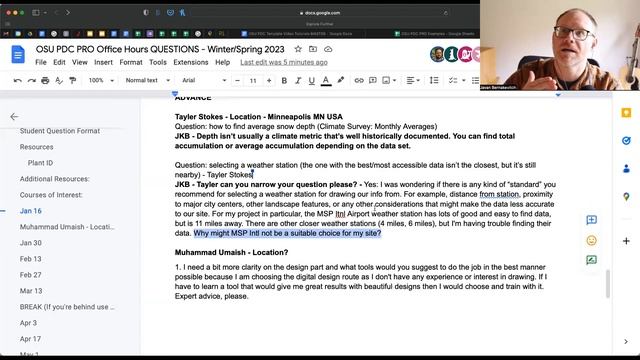Jump to Courses of Interest in outline
Screen dimensions: 640x360
tap(51, 195)
